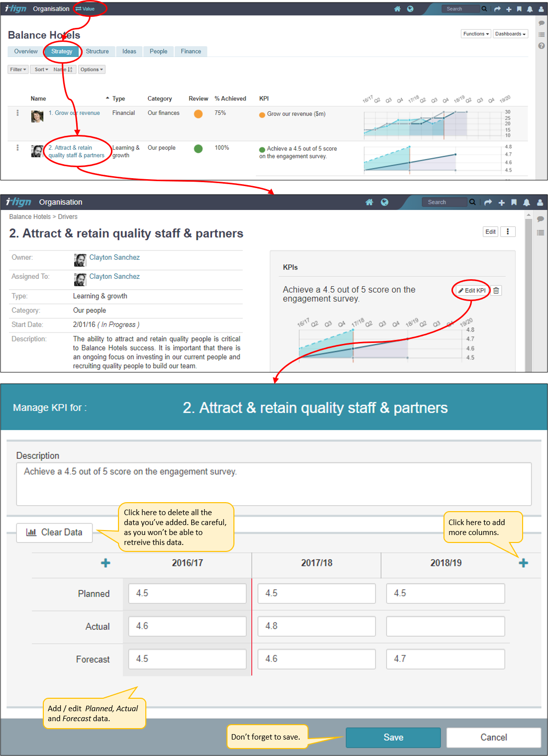The height and width of the screenshot is (756, 548).
Task: Open '2. Attract & retain quality staff & partners' link
Action: click(x=77, y=151)
